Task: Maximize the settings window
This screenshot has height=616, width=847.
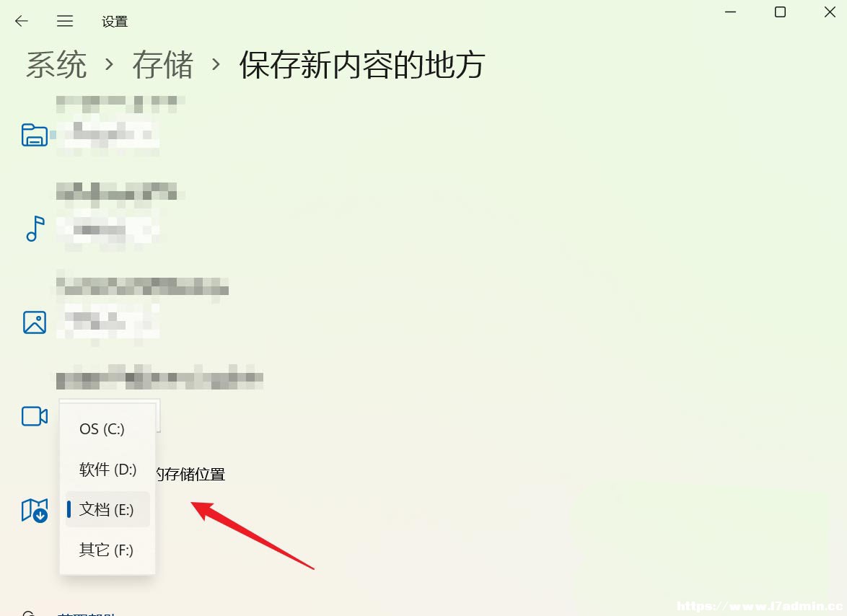Action: pos(780,12)
